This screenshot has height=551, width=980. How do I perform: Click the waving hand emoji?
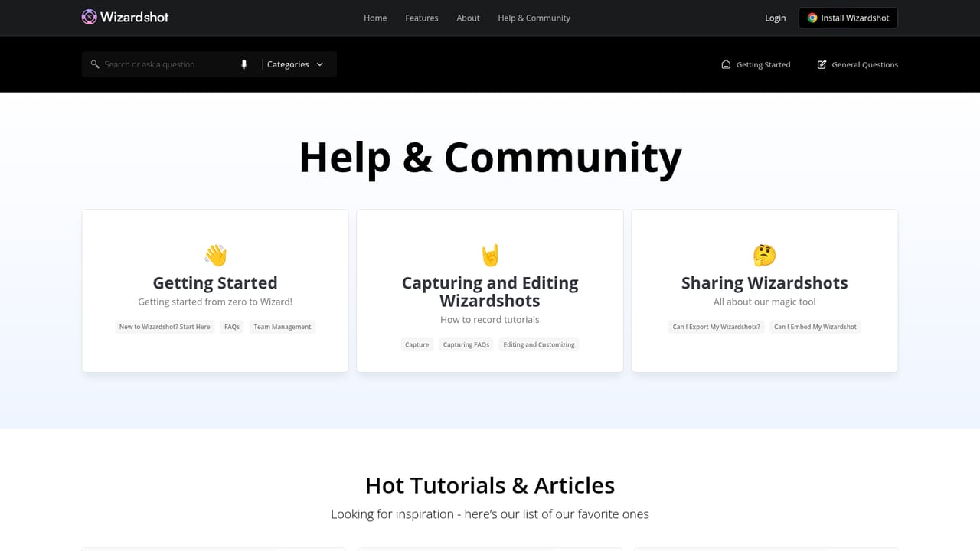point(215,255)
